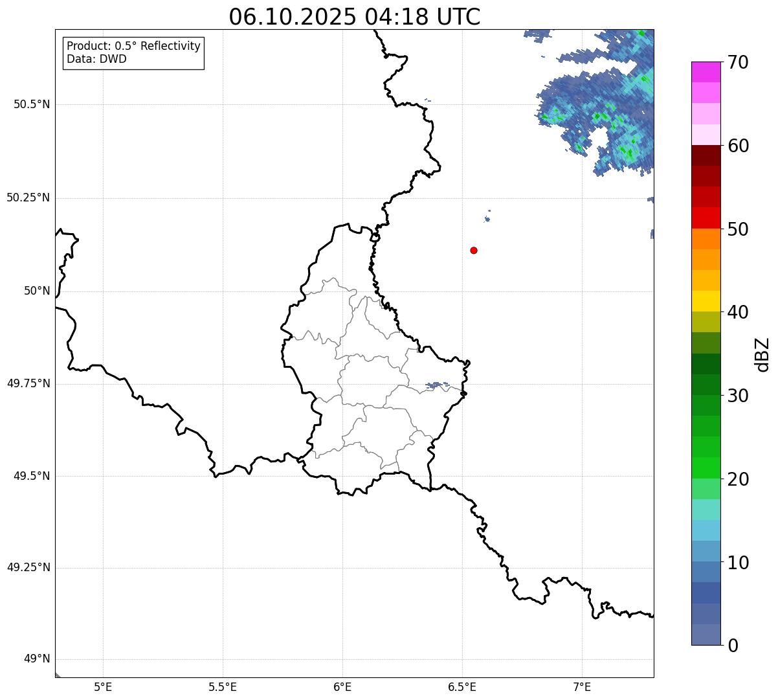
Task: Click the 49.5°N latitude label
Action: click(x=32, y=476)
